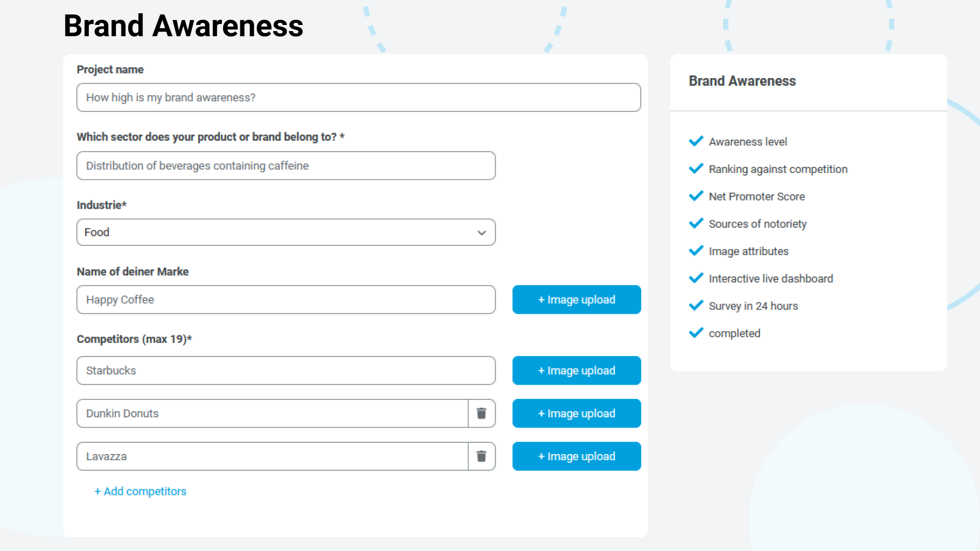Click Image upload next to Starbucks

click(576, 370)
